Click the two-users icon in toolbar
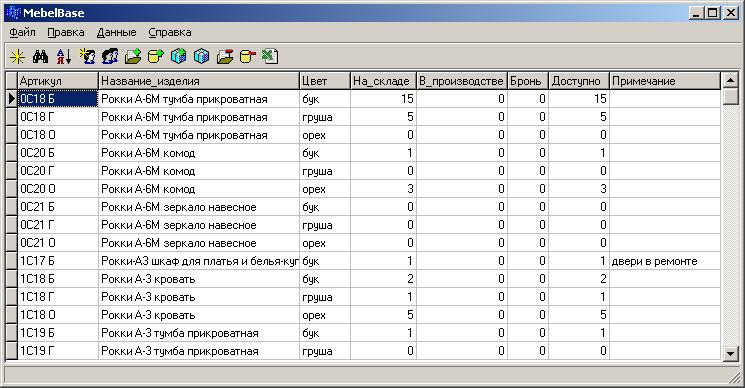The width and height of the screenshot is (745, 388). (x=110, y=57)
